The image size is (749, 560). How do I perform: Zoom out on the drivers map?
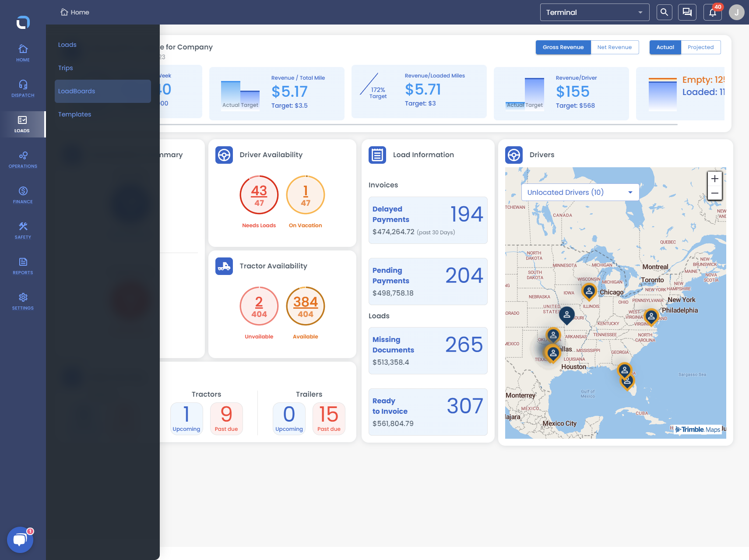(x=715, y=193)
